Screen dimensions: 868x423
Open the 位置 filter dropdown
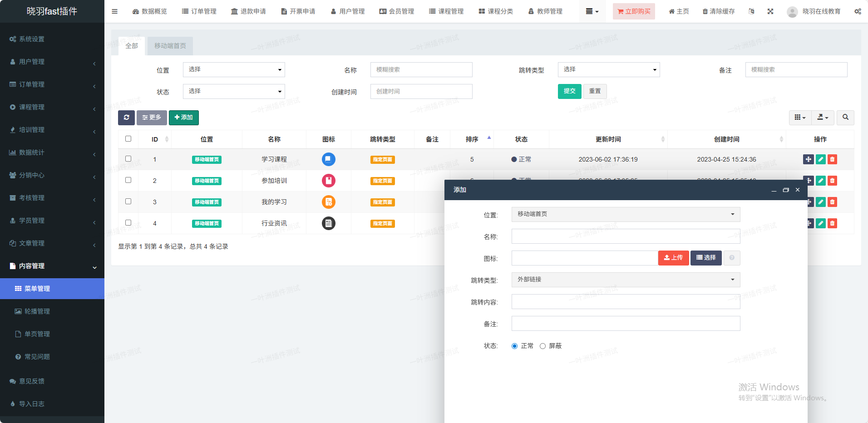pyautogui.click(x=234, y=69)
